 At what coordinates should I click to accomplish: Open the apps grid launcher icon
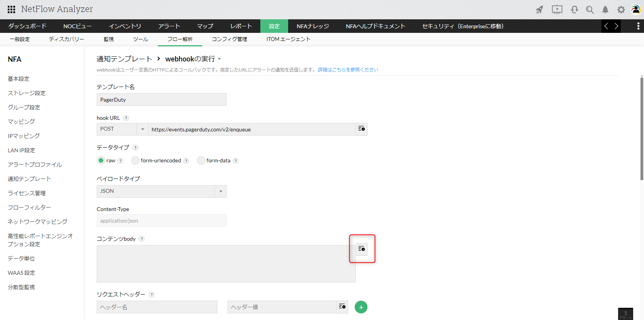[x=12, y=9]
